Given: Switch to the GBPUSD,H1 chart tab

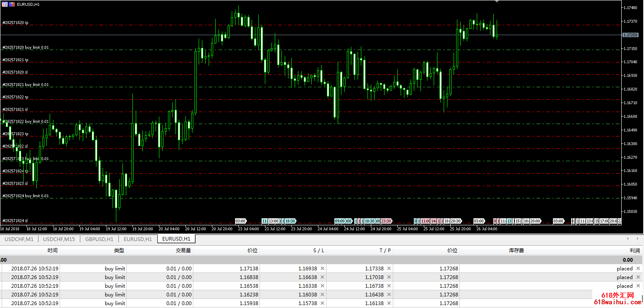Looking at the screenshot, I should (99, 239).
